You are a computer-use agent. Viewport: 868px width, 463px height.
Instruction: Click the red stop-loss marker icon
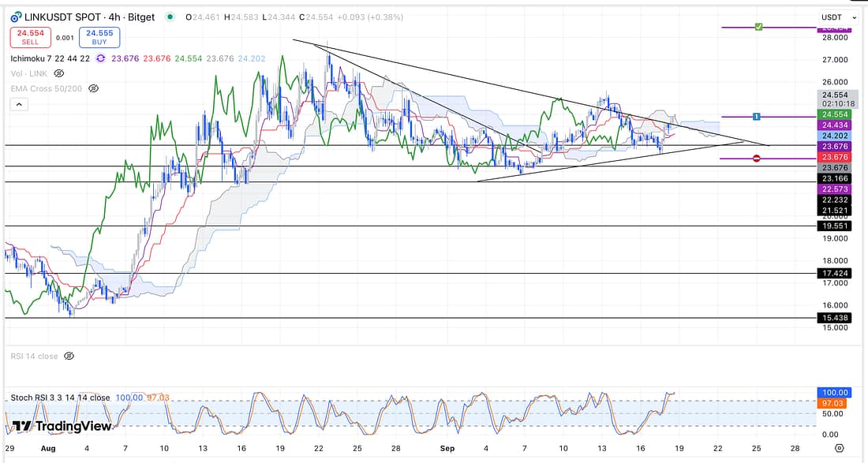click(757, 159)
